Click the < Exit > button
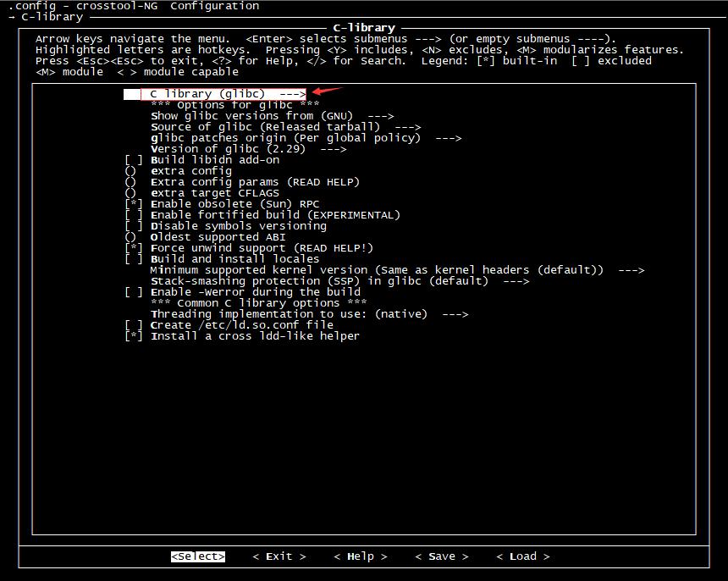The width and height of the screenshot is (728, 581). pos(279,556)
